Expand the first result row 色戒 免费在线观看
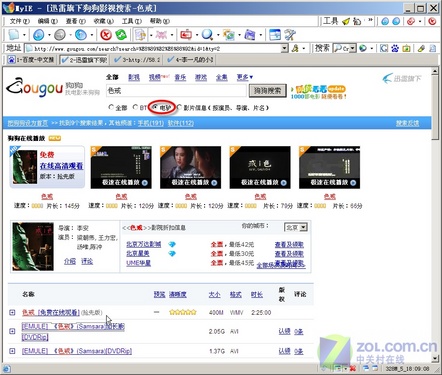The height and width of the screenshot is (375, 442). click(12, 312)
